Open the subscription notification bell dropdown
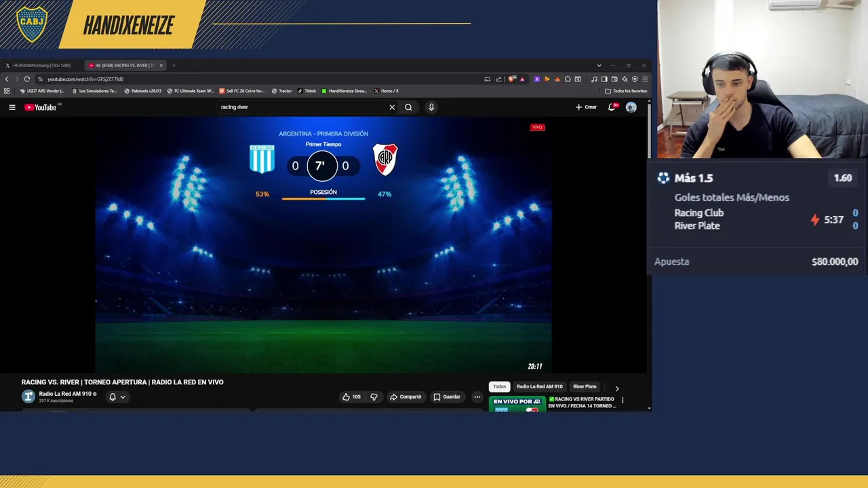868x488 pixels. click(117, 397)
